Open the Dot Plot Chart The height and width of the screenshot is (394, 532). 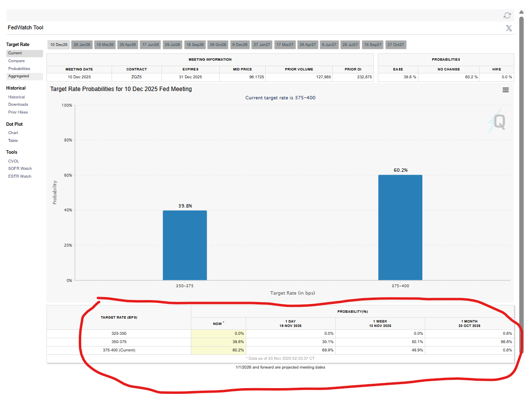pos(13,133)
